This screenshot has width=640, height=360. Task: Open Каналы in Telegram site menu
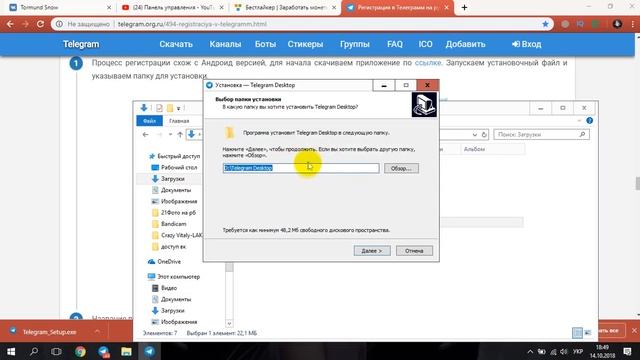click(225, 44)
